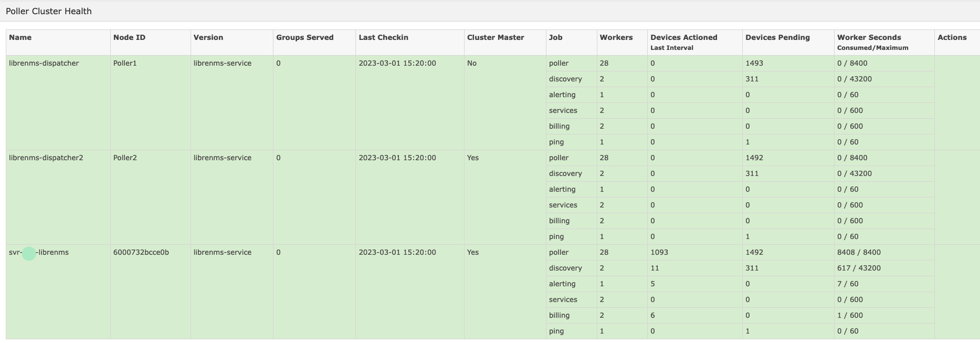Click the services job under 6000732bcce0b
Viewport: 980px width, 343px height.
[x=563, y=299]
